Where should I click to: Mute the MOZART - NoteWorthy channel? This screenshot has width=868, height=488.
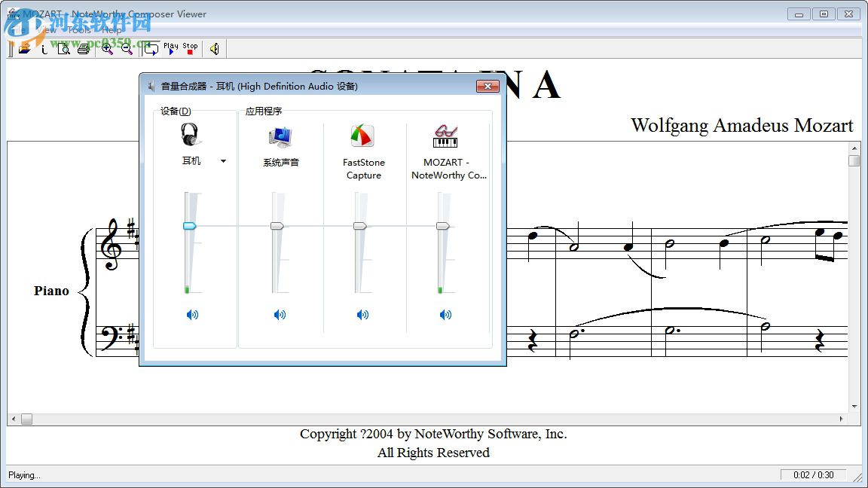pos(445,315)
